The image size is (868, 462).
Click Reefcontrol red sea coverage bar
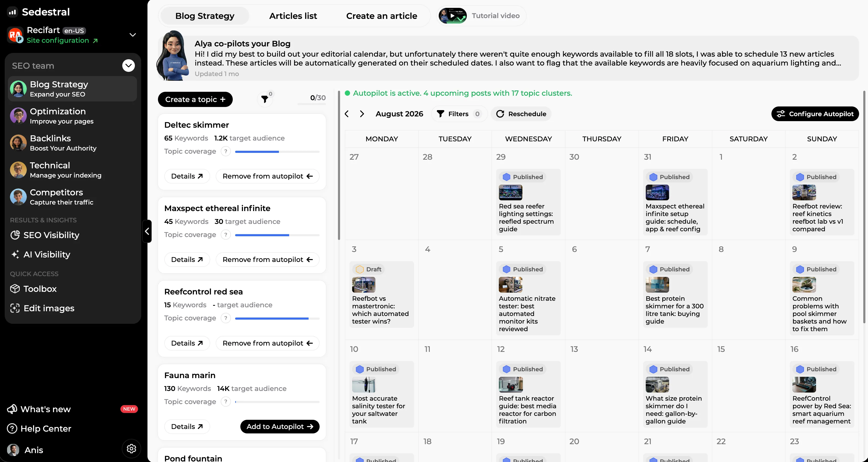(x=277, y=319)
